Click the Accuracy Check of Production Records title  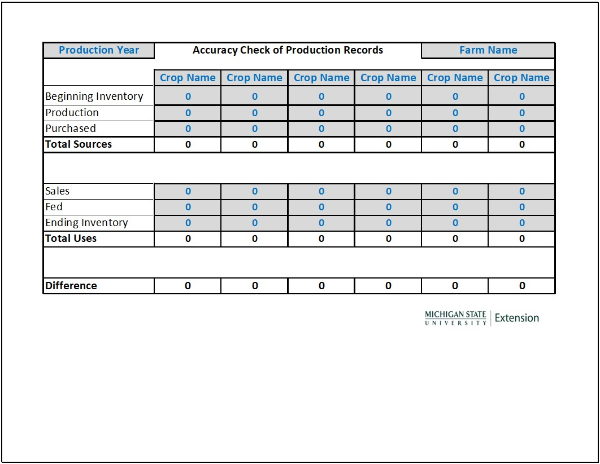pos(288,50)
